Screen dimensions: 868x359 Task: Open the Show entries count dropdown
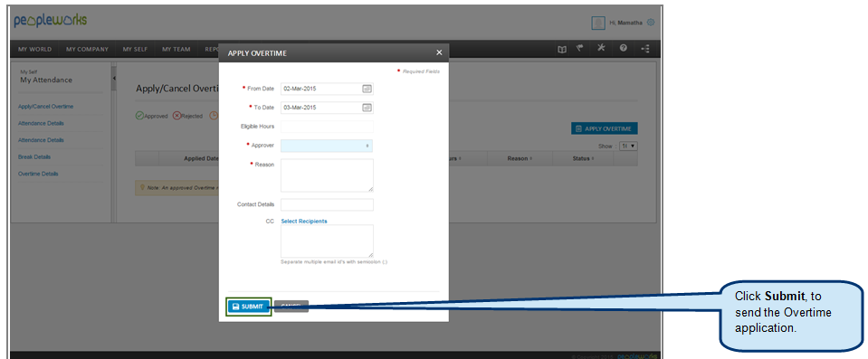[628, 146]
